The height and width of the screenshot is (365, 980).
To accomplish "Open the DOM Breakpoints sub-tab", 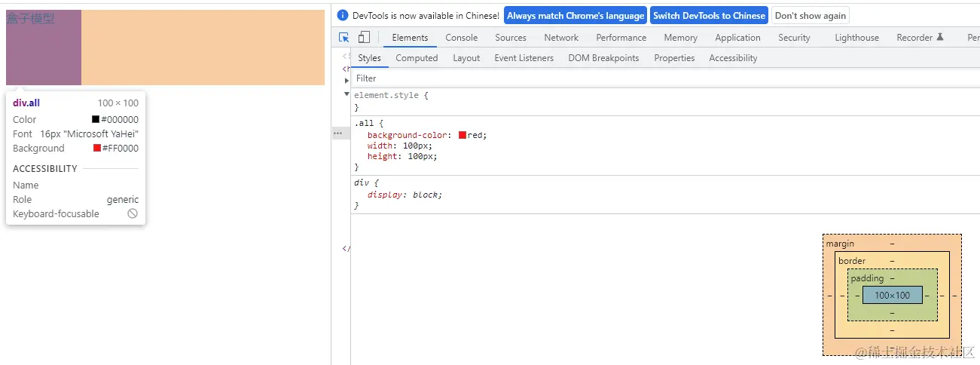I will coord(603,58).
